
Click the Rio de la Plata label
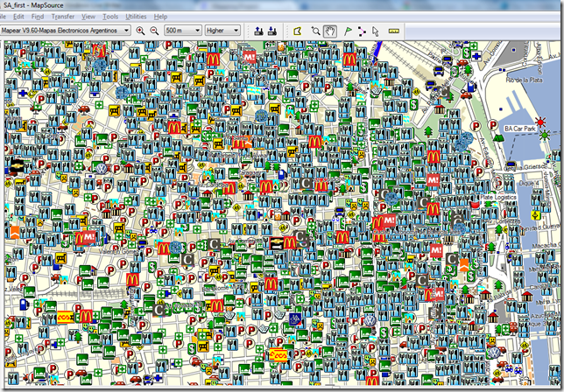[x=524, y=80]
